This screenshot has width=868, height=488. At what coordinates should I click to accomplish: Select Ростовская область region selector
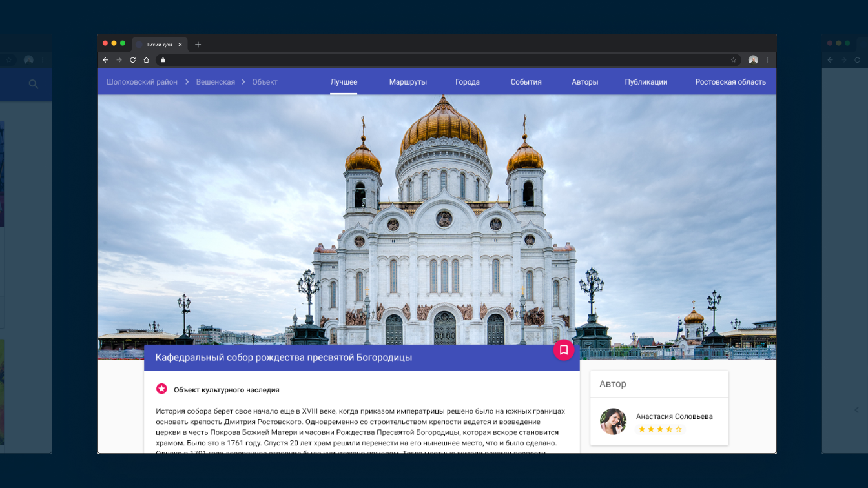[x=730, y=82]
